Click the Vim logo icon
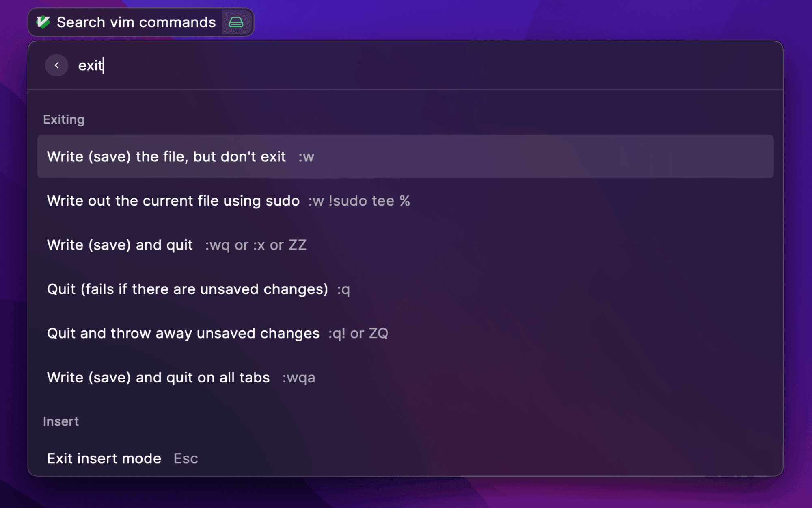The height and width of the screenshot is (508, 812). [43, 22]
